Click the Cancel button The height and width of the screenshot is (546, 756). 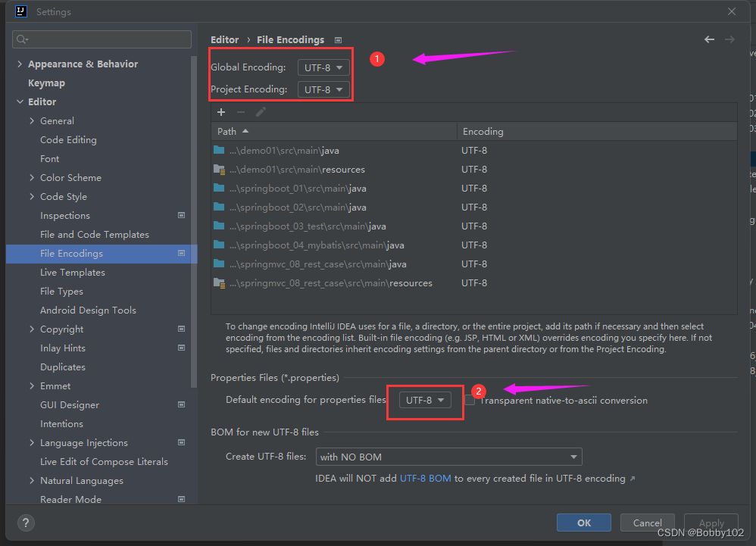point(647,523)
